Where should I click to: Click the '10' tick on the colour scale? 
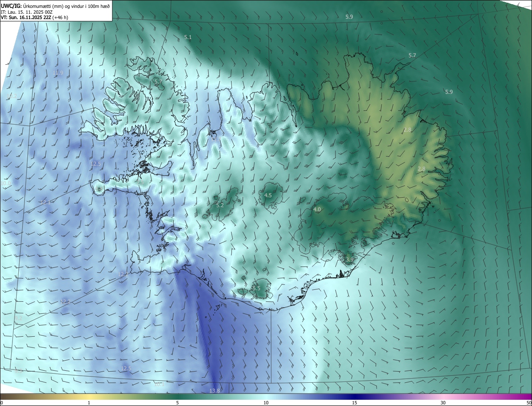(266, 403)
